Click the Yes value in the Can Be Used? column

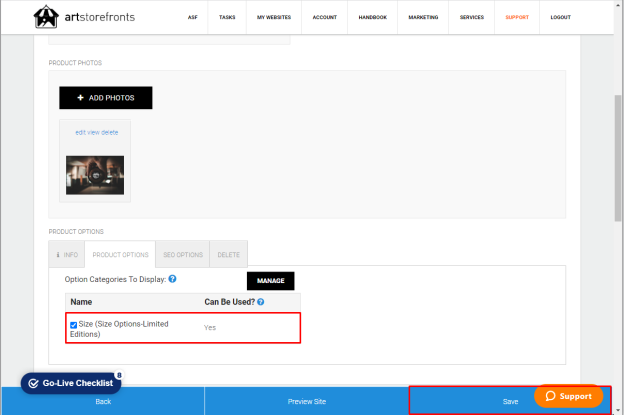pyautogui.click(x=210, y=327)
